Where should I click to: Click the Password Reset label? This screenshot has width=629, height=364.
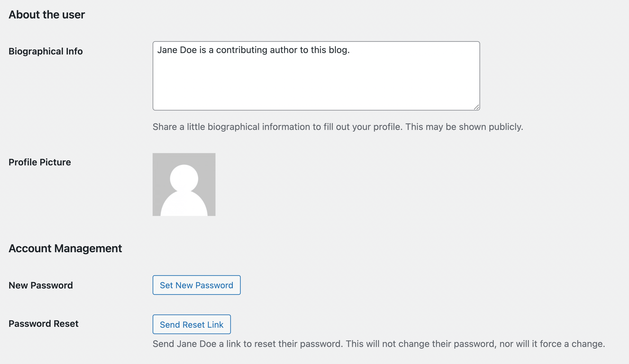coord(44,323)
